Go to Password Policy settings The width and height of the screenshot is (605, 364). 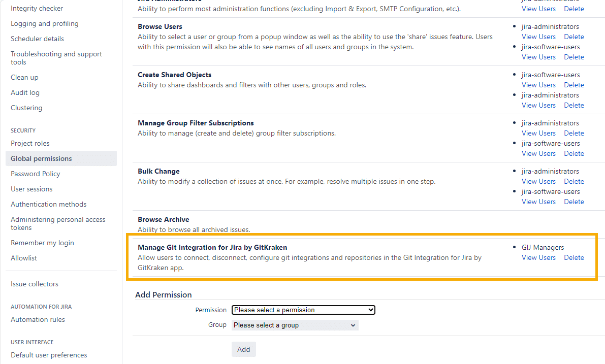tap(36, 174)
